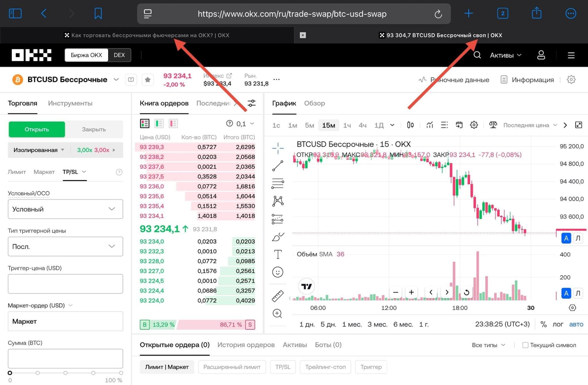
Task: Open a new tab with plus icon
Action: (x=469, y=13)
